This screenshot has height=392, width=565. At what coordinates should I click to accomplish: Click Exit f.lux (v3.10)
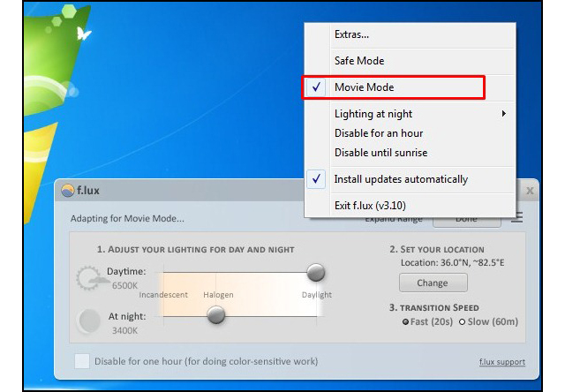410,206
